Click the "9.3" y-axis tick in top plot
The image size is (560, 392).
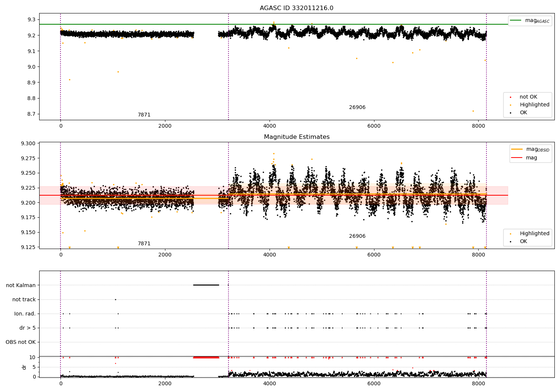[x=31, y=19]
